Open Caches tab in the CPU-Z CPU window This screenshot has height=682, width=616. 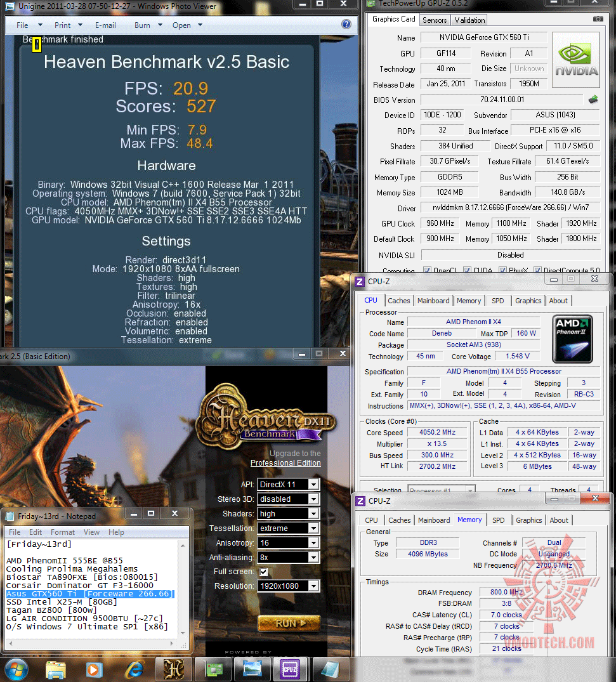399,301
